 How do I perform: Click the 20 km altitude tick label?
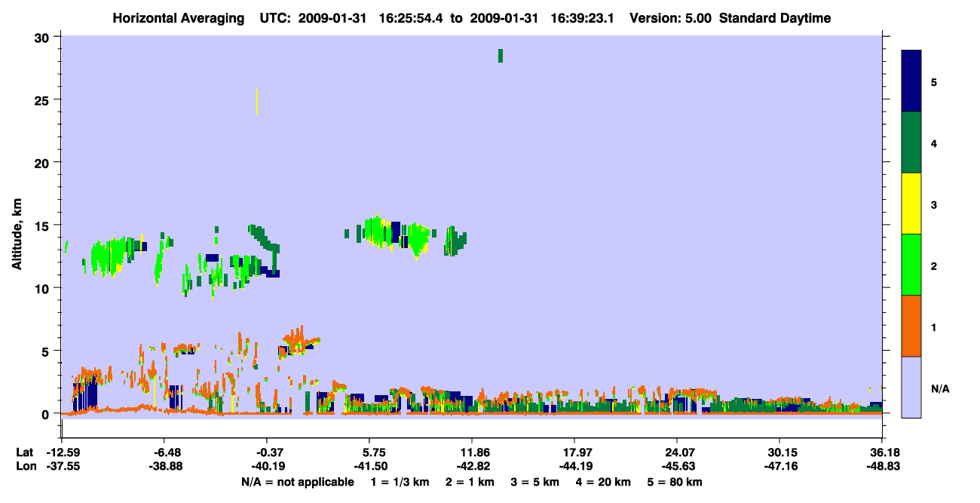coord(43,163)
